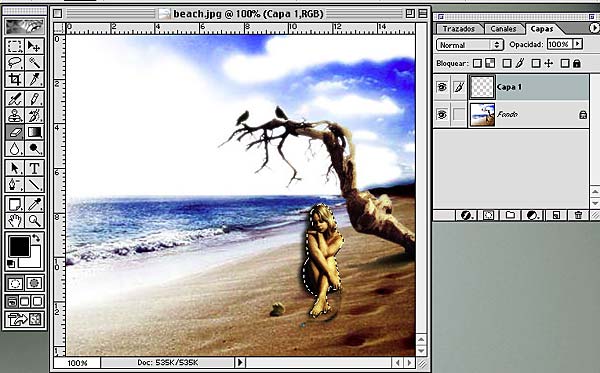Hide the Capa 1 layer

[442, 87]
